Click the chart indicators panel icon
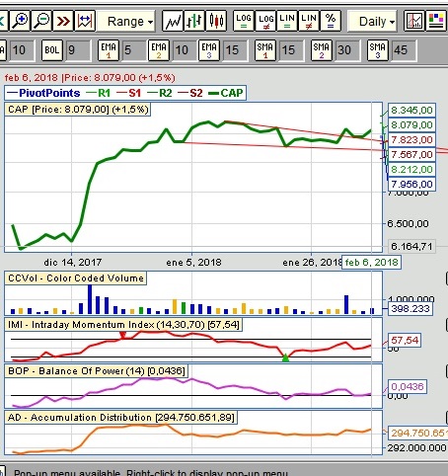This screenshot has width=448, height=476. pos(413,21)
